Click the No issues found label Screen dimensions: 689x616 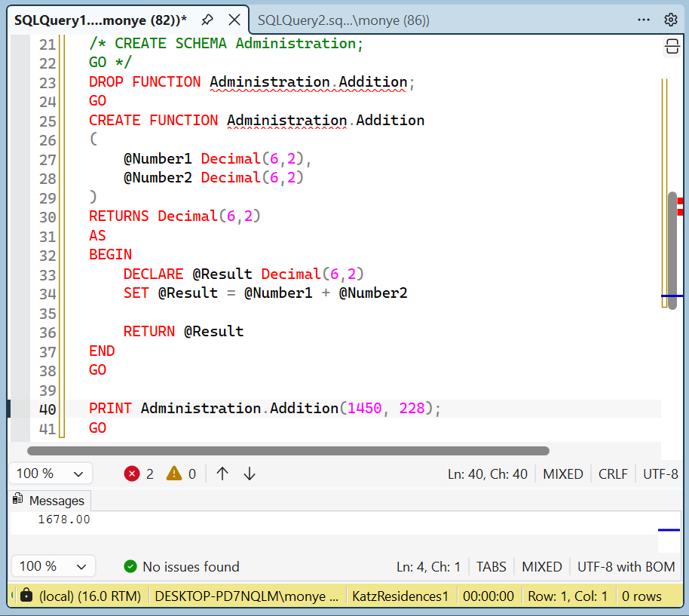tap(191, 567)
